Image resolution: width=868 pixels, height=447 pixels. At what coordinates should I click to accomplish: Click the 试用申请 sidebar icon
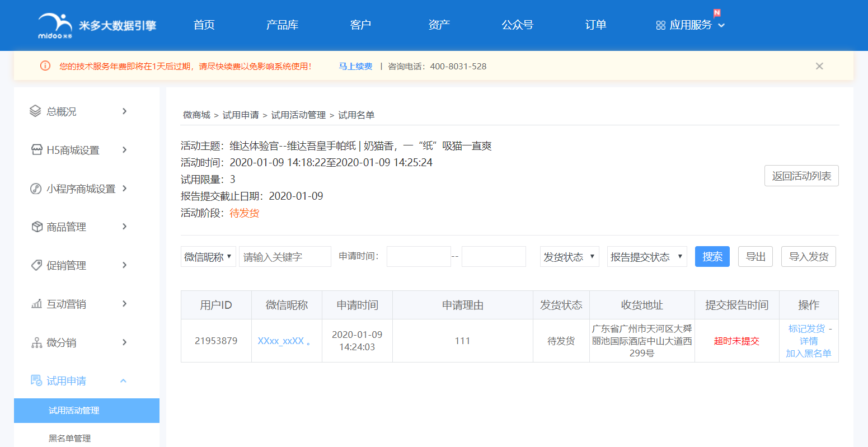point(36,381)
